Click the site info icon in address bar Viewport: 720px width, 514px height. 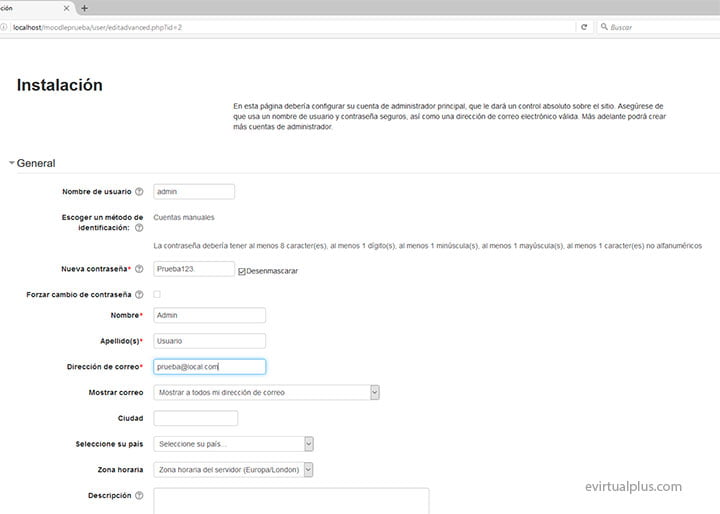pos(5,27)
